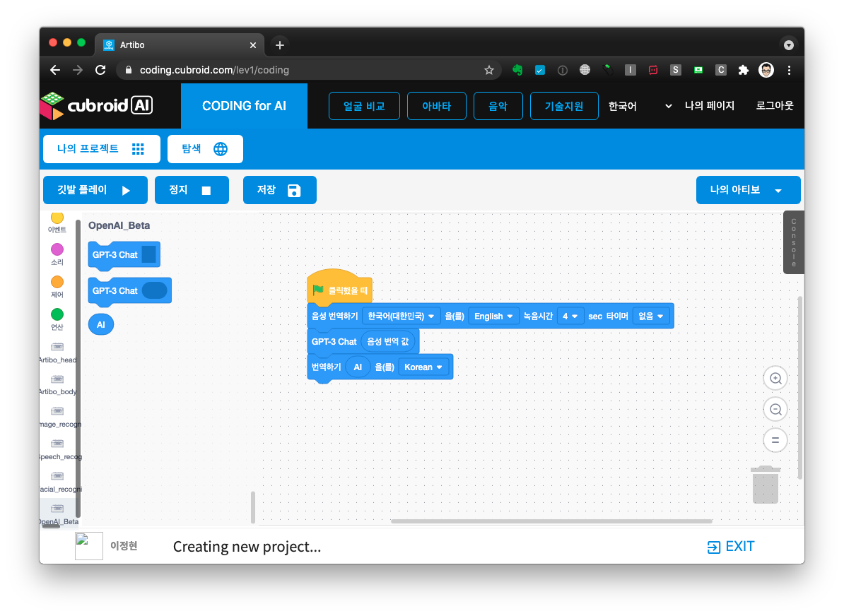Open the English target language dropdown
844x616 pixels.
point(493,316)
